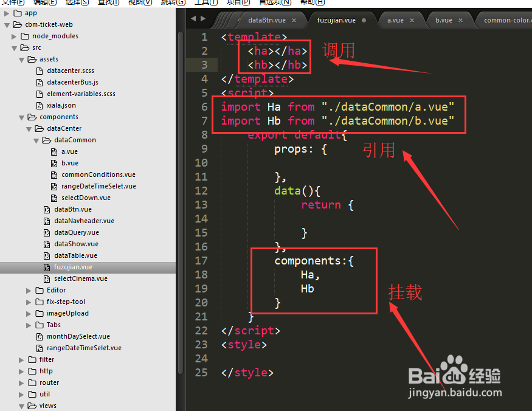Expand the app folder arrow

click(7, 13)
